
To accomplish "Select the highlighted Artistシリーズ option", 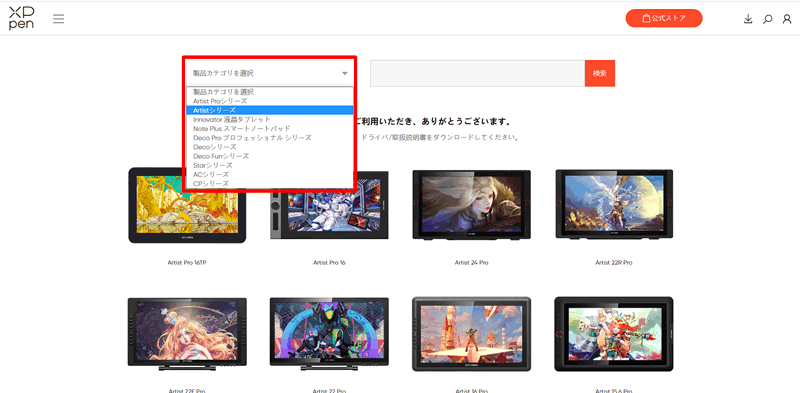I will click(270, 110).
